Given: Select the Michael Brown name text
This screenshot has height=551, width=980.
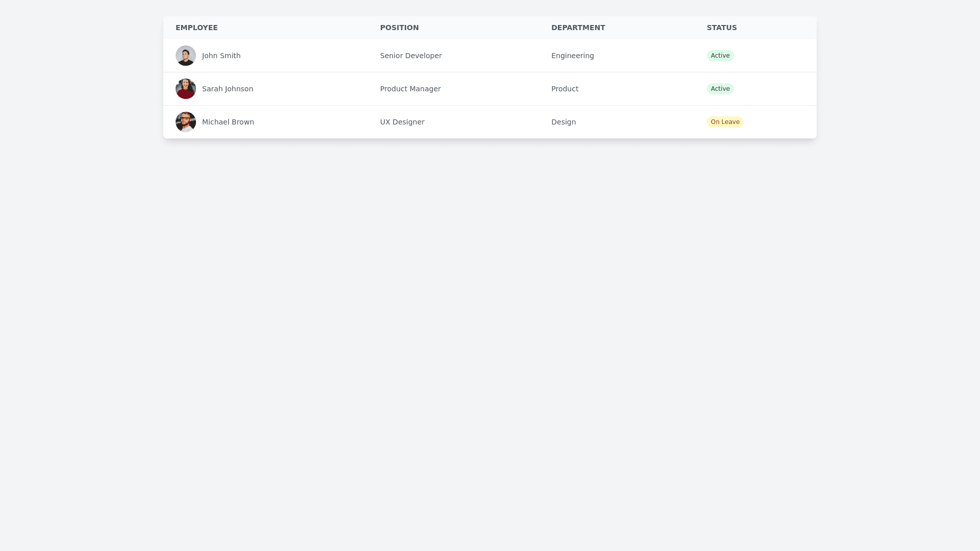Looking at the screenshot, I should pos(228,122).
